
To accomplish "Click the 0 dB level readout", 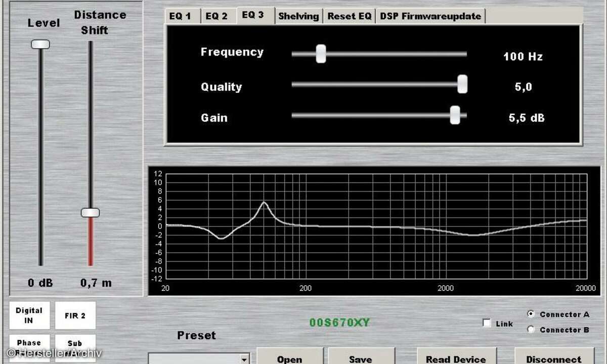I will (40, 283).
